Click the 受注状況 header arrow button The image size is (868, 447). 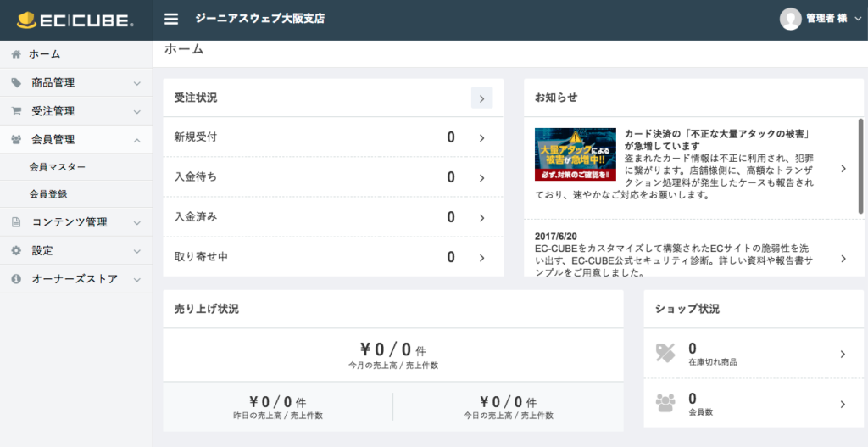[481, 98]
